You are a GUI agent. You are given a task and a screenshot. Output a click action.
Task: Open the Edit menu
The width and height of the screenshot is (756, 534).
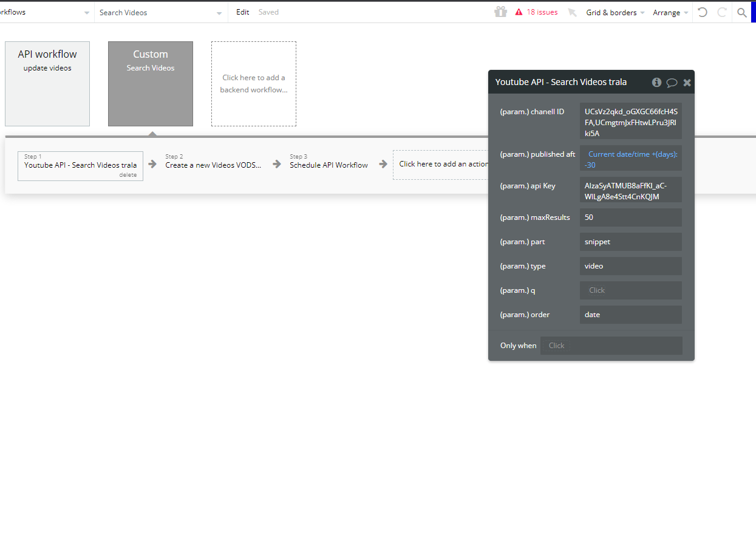[x=242, y=12]
